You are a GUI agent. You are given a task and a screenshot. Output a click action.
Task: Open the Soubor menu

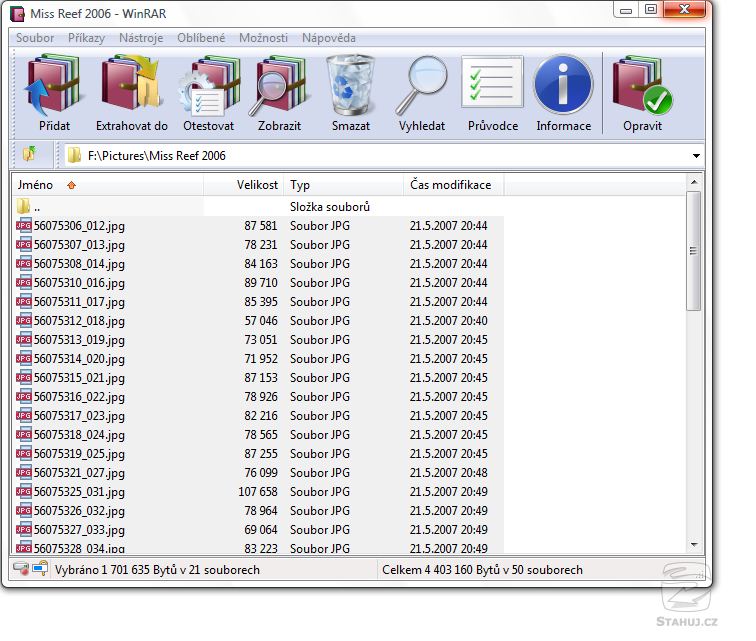point(35,38)
